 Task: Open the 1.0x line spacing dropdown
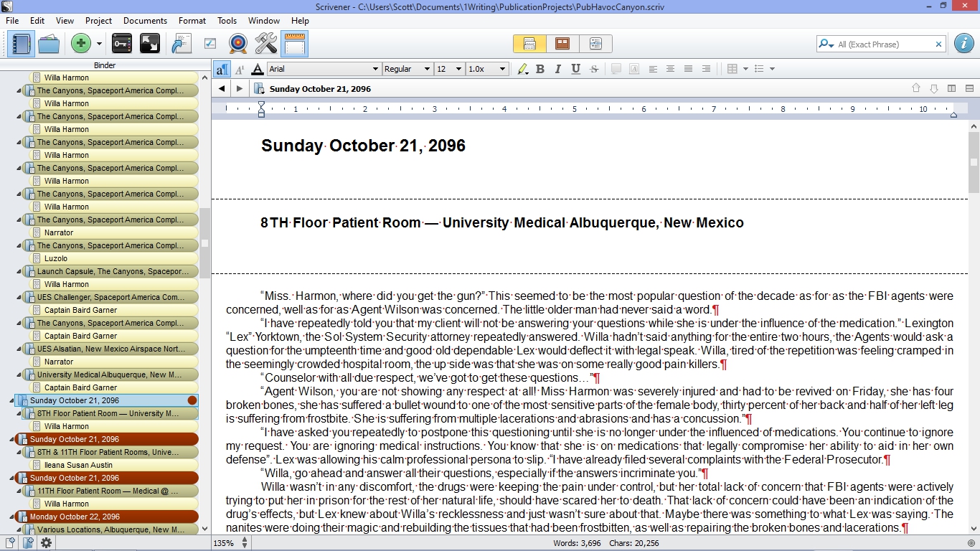coord(487,69)
